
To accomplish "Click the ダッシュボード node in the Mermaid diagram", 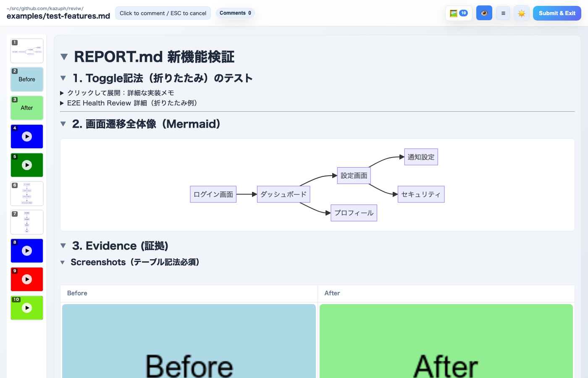I will coord(283,194).
